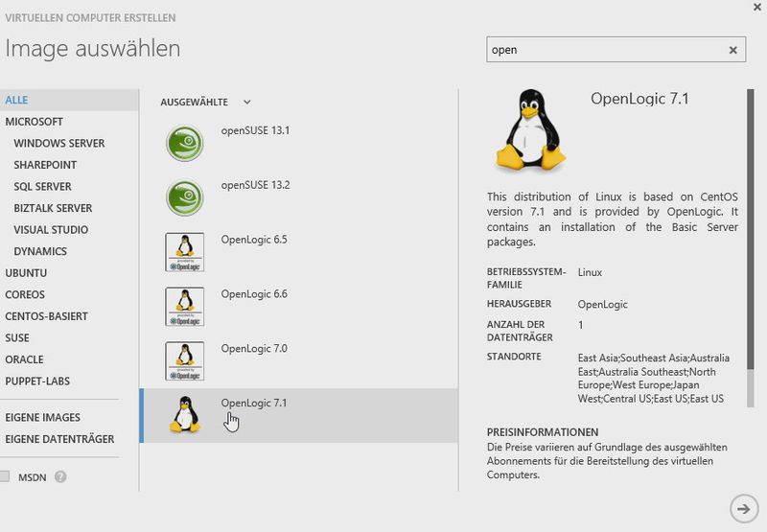This screenshot has height=532, width=767.
Task: Open the WINDOWS SERVER category
Action: pos(59,143)
